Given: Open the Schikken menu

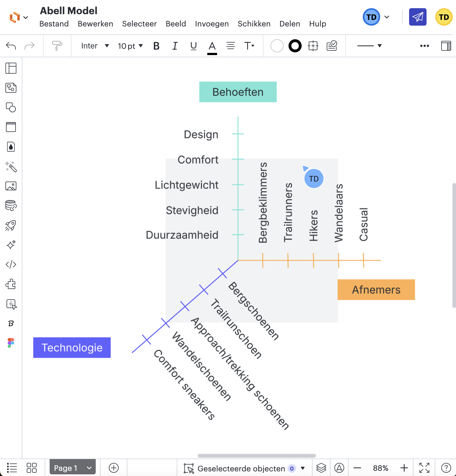Looking at the screenshot, I should click(x=254, y=24).
